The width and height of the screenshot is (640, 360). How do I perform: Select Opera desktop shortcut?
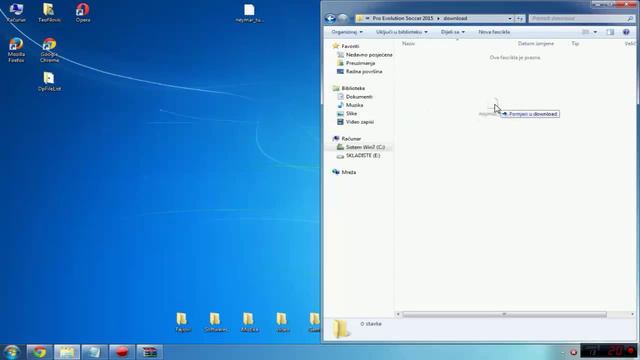coord(83,12)
